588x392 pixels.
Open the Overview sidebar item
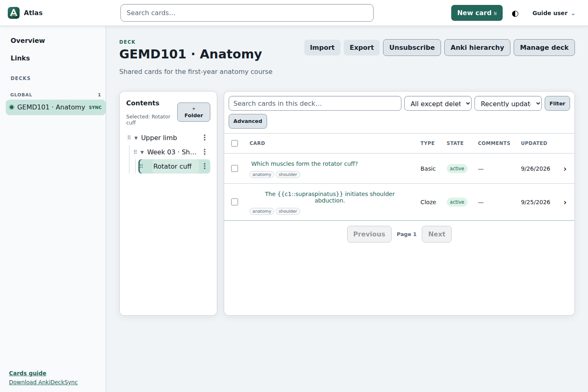pos(28,40)
